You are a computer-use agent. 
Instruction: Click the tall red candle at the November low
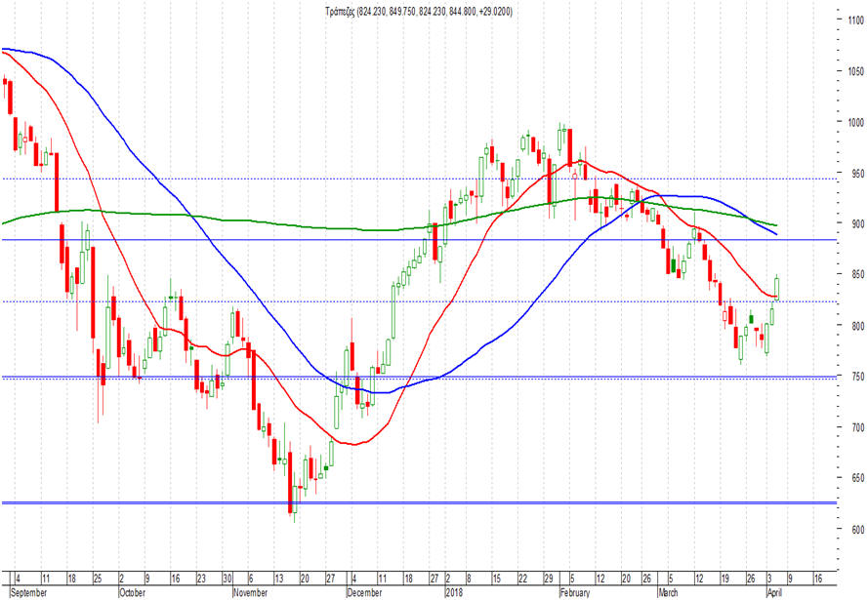(290, 483)
